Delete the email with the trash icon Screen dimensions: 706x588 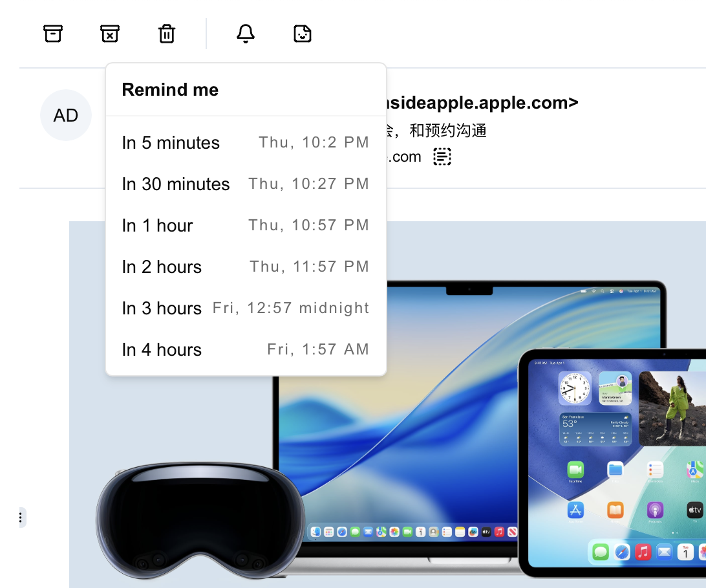[167, 34]
